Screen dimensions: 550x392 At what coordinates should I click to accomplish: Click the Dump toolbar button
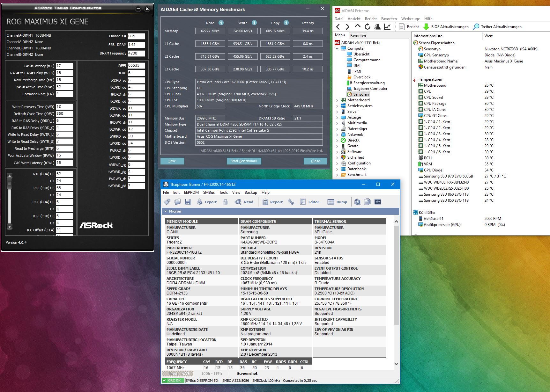tap(337, 202)
